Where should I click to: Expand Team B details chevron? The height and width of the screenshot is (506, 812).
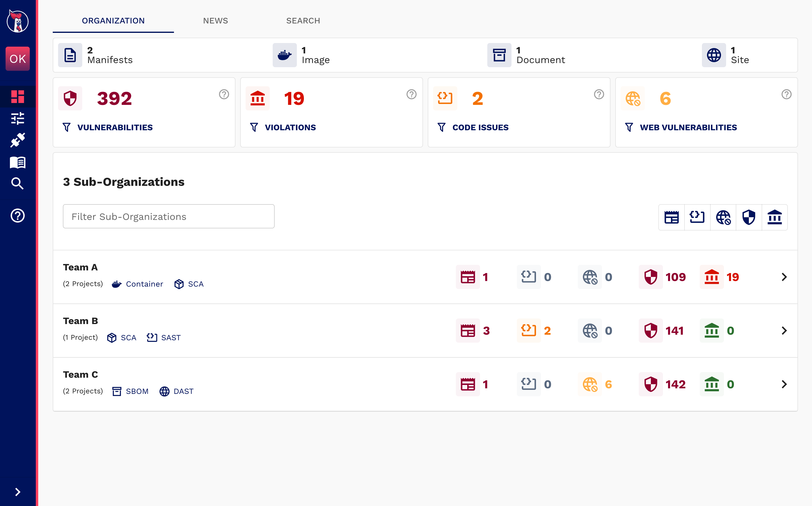tap(784, 331)
